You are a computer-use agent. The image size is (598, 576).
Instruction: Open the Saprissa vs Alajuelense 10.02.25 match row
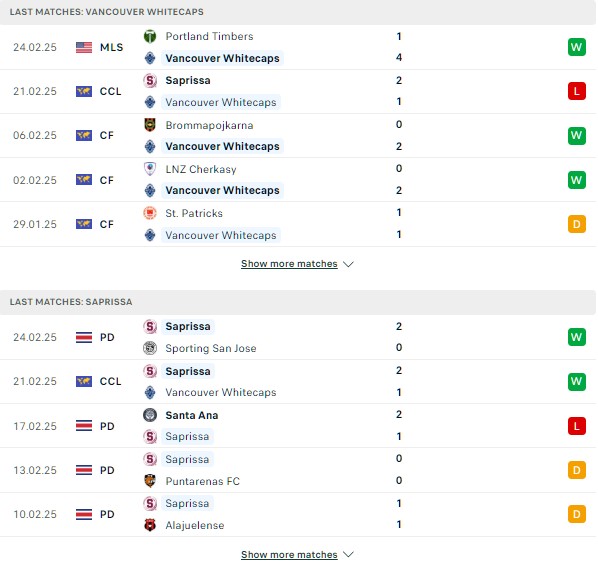click(298, 514)
